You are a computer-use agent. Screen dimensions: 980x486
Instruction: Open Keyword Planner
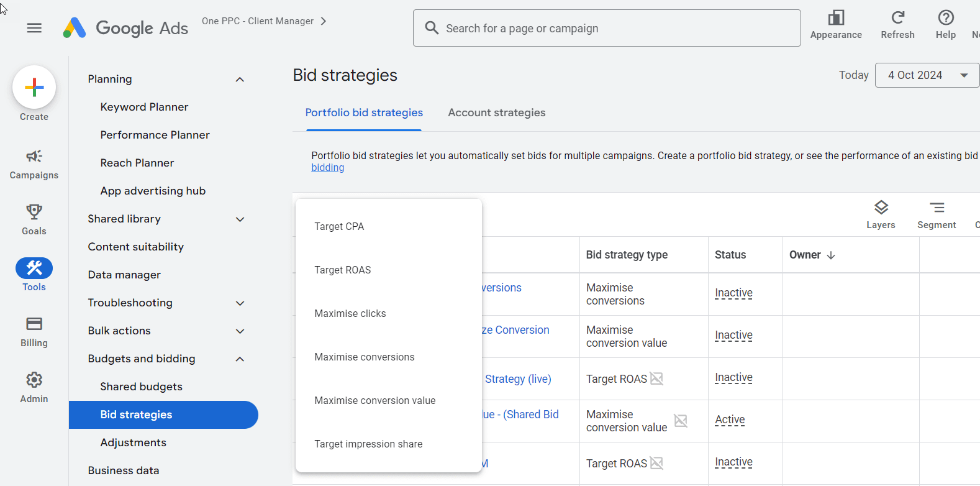coord(144,107)
